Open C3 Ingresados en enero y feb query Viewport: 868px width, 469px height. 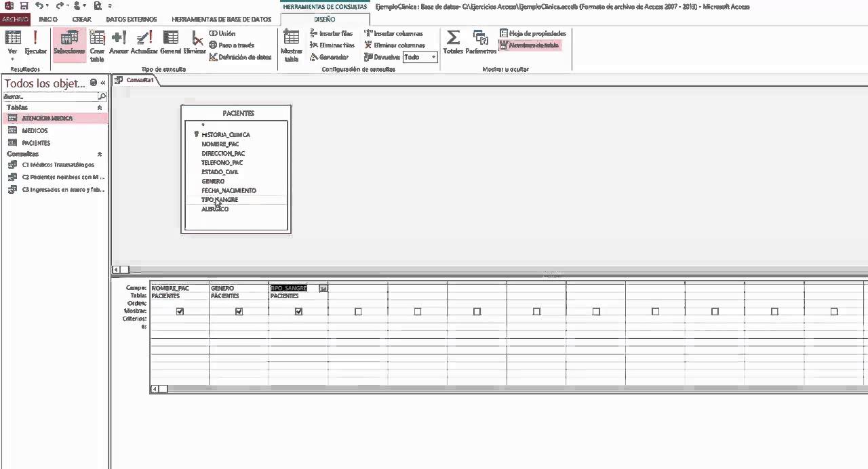55,190
